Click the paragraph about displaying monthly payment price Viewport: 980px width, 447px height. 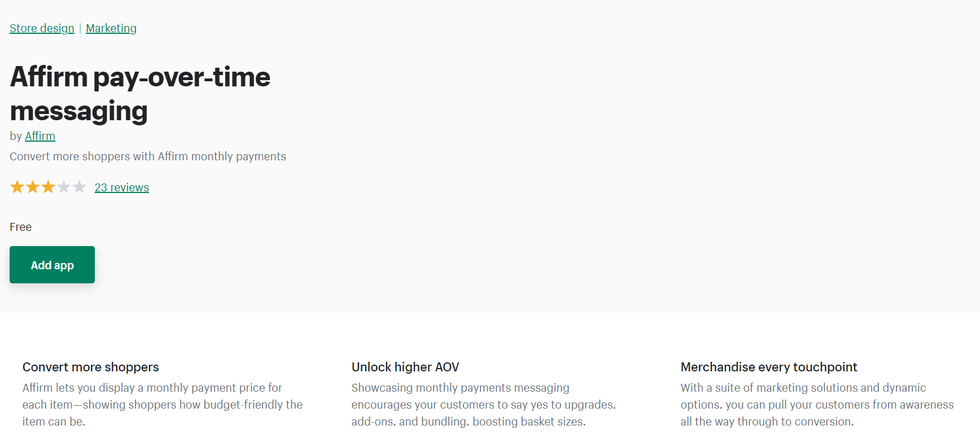163,405
